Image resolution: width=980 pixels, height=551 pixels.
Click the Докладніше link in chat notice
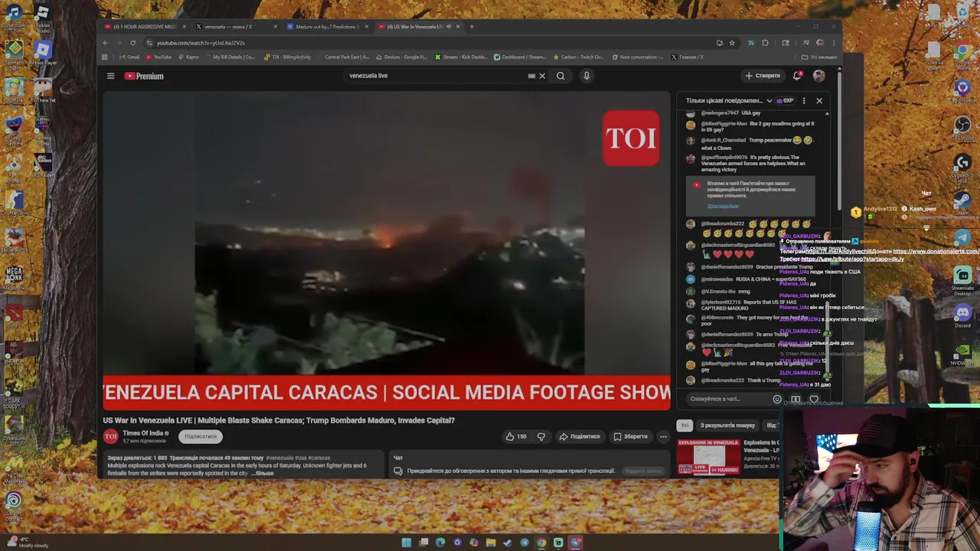tap(723, 207)
